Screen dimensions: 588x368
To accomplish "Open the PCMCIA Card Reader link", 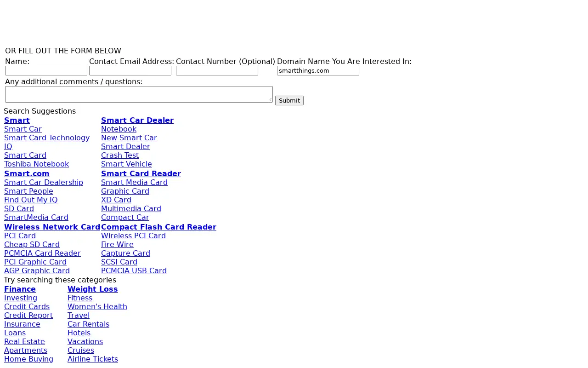I will 42,253.
